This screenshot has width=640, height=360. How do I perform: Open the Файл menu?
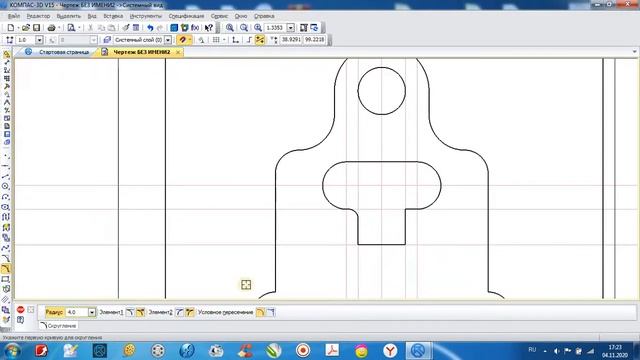(13, 16)
